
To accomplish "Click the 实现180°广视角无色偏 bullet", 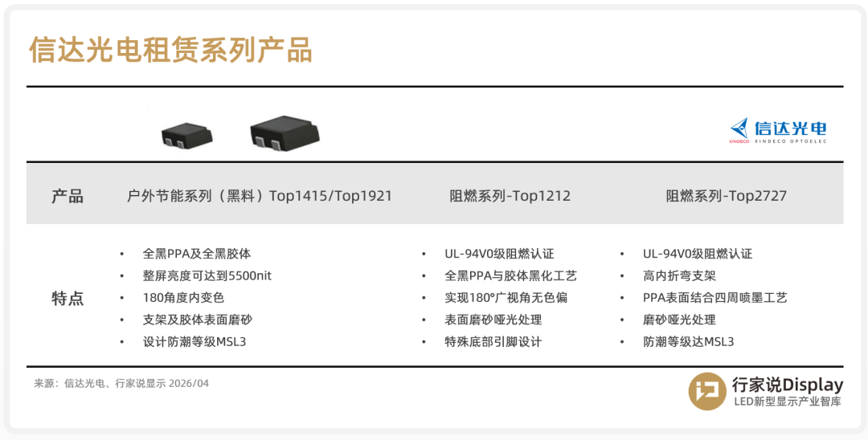I will point(506,297).
